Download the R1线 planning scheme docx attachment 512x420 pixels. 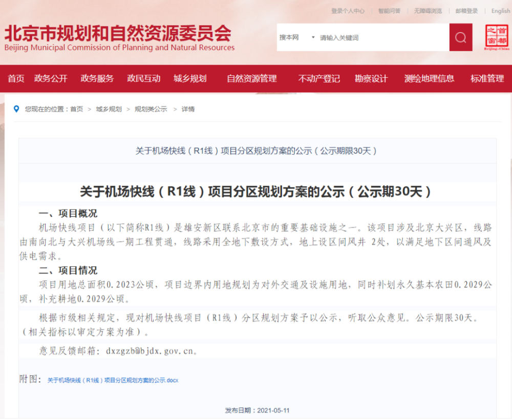(114, 380)
